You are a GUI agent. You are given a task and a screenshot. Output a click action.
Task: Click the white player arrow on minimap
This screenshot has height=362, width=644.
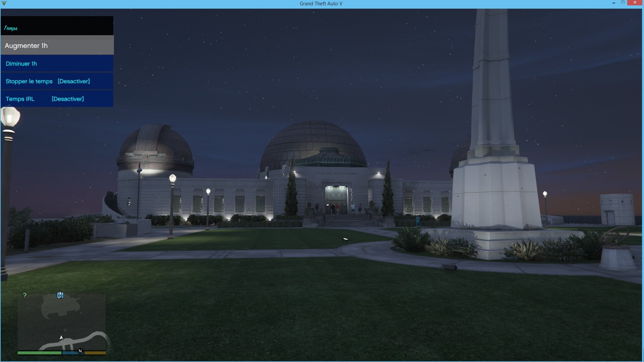tap(61, 338)
